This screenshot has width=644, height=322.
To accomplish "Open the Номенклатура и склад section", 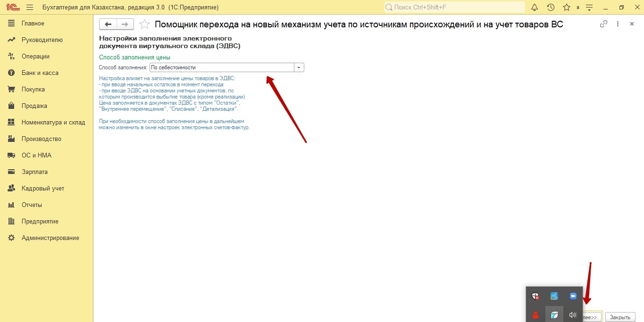I will (x=53, y=123).
